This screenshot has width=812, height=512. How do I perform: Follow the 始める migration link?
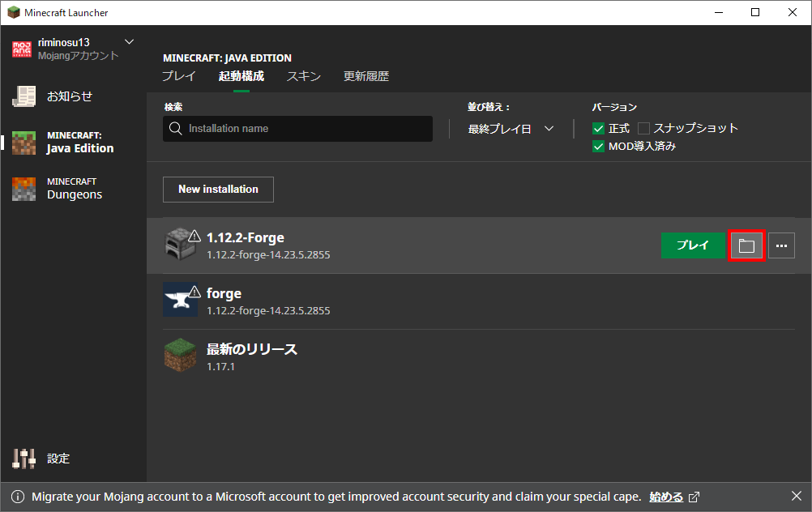[x=666, y=496]
